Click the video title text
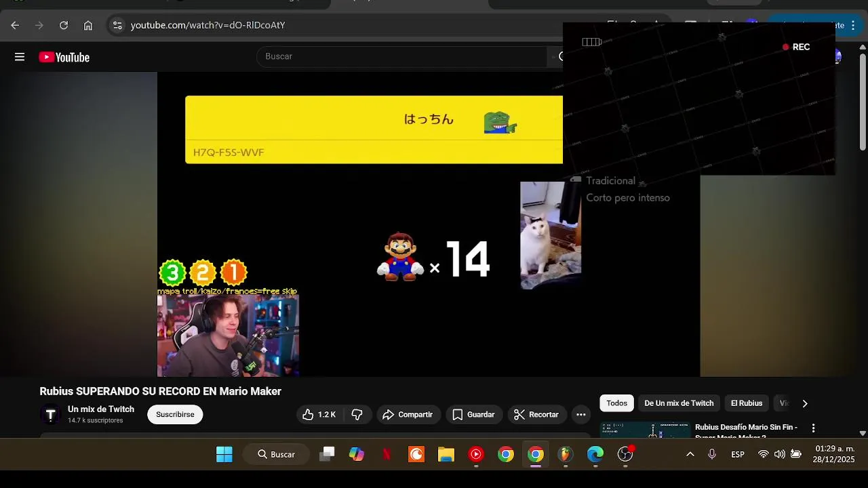The height and width of the screenshot is (488, 868). click(x=160, y=391)
